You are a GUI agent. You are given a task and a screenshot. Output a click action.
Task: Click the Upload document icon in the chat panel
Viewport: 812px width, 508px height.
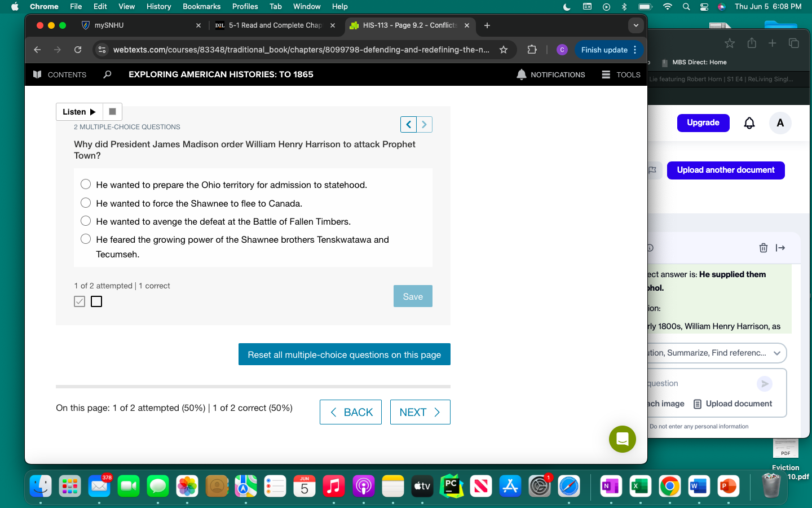tap(698, 404)
